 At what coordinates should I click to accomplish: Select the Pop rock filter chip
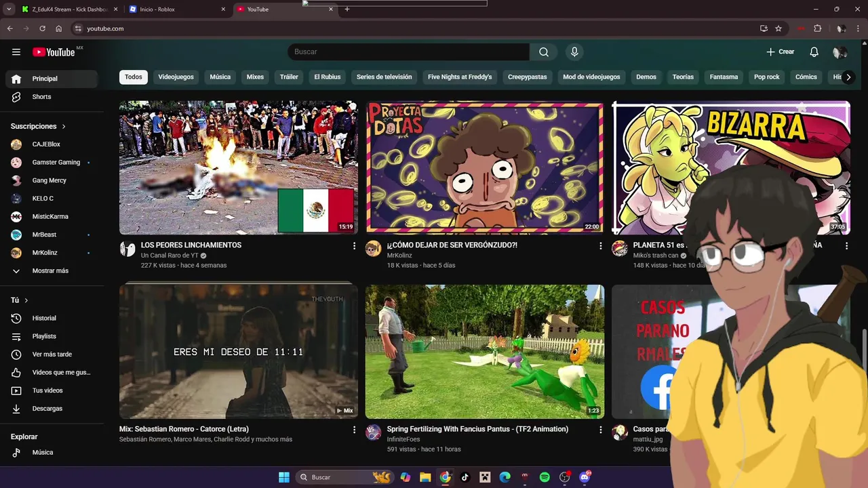point(767,77)
